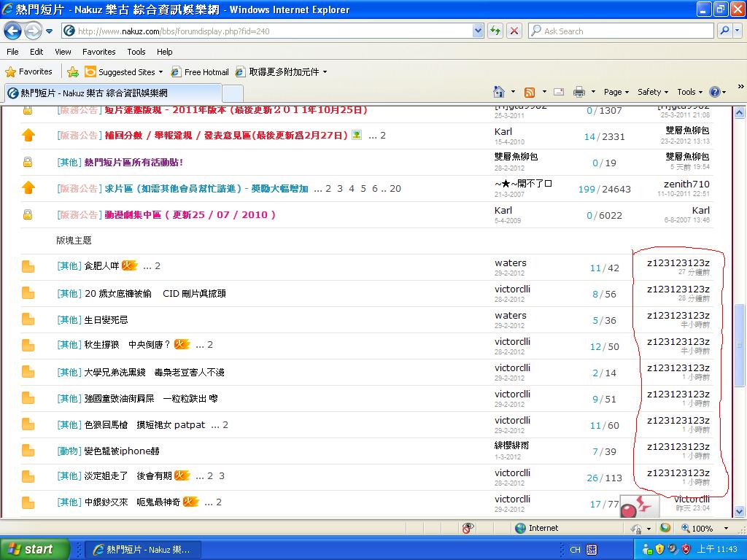Click the vertical scrollbar thumb

pos(740,345)
